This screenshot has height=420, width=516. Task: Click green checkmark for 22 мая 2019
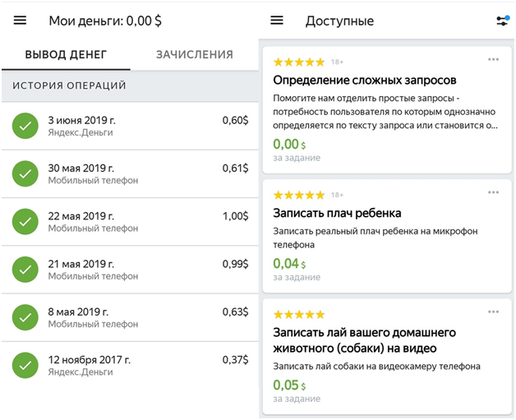(25, 222)
